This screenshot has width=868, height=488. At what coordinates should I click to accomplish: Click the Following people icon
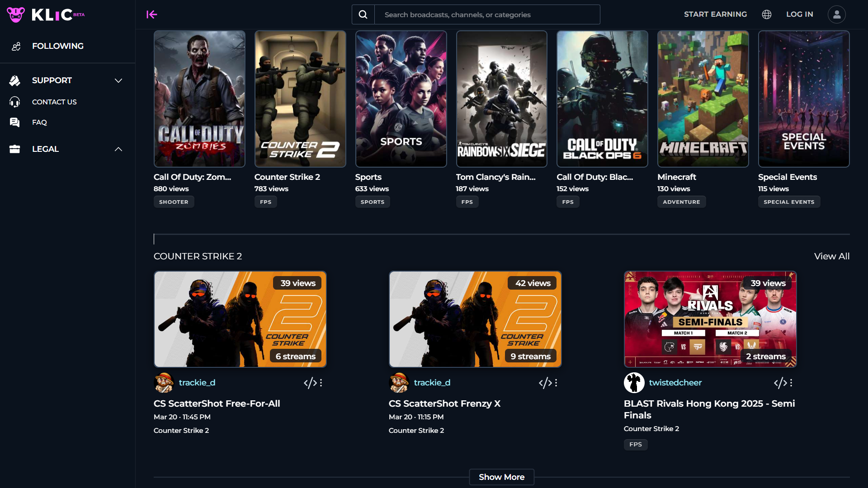pyautogui.click(x=16, y=46)
